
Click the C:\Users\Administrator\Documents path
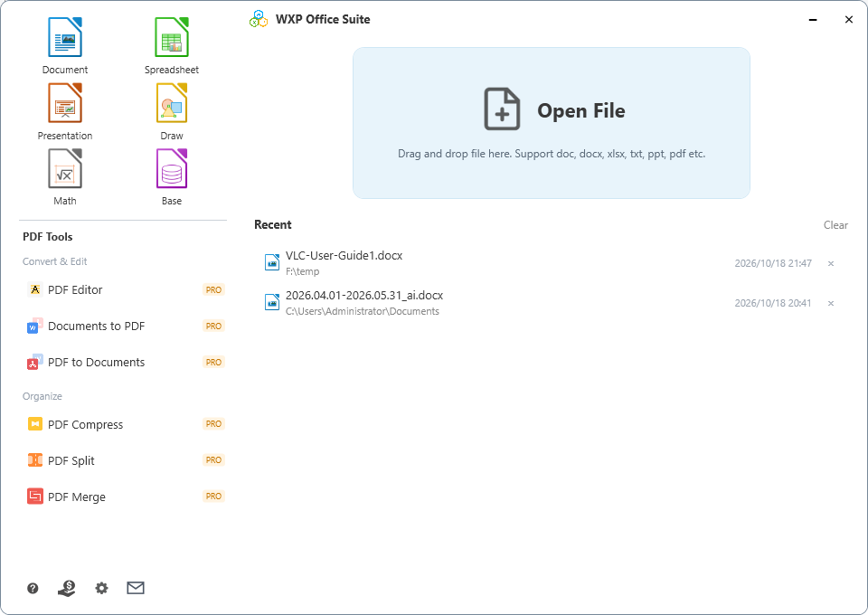coord(363,311)
